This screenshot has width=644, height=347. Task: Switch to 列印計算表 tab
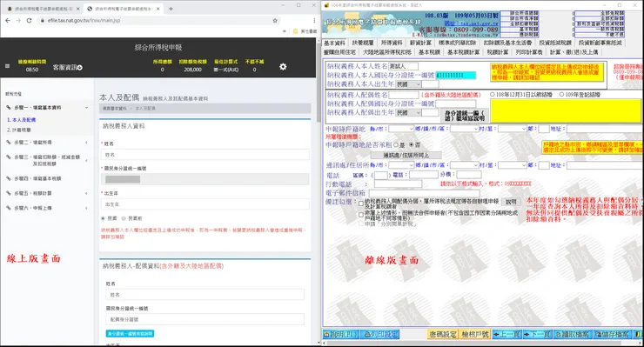(529, 52)
